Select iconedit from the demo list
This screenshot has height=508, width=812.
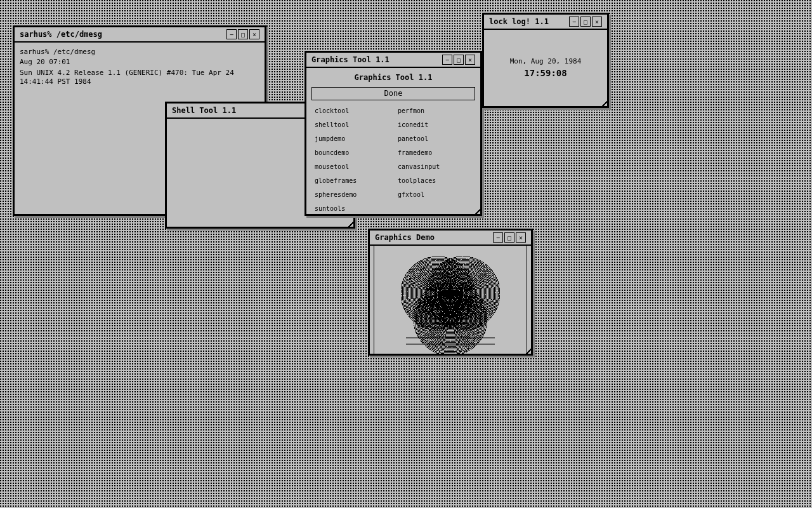pyautogui.click(x=412, y=124)
